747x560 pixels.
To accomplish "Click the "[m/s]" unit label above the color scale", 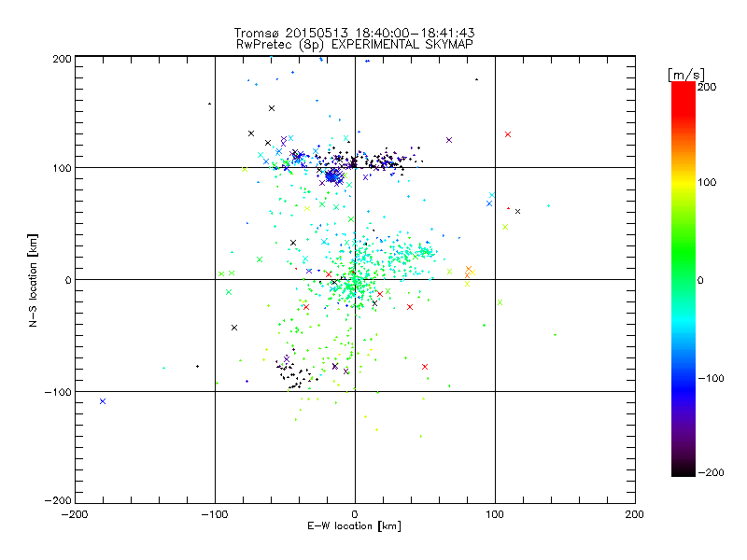I will coord(685,75).
